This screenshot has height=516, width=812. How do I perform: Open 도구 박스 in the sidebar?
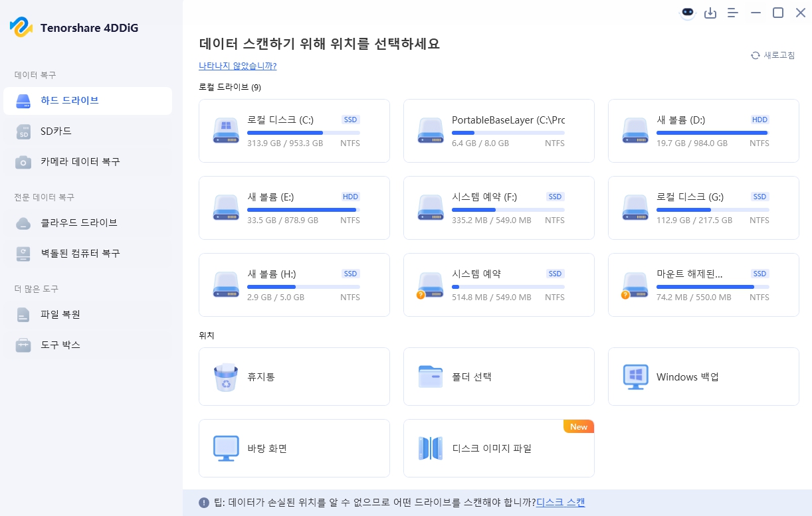[x=87, y=345]
